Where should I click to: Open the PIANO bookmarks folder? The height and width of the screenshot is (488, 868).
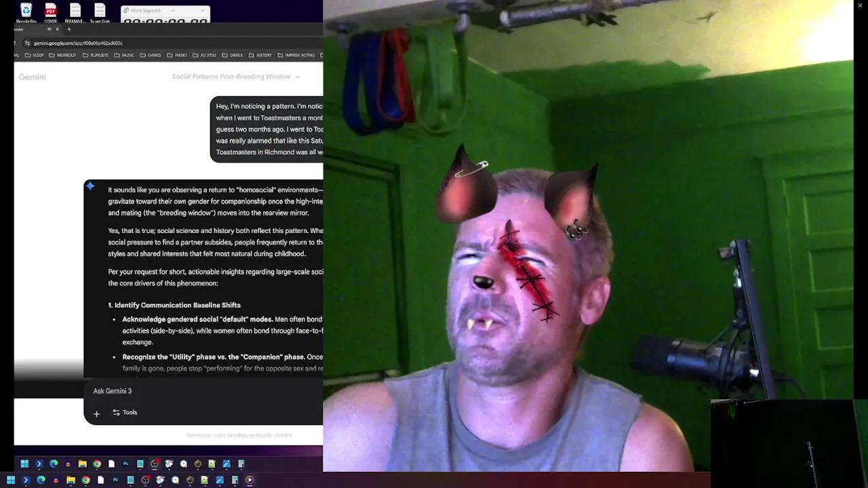[x=176, y=55]
